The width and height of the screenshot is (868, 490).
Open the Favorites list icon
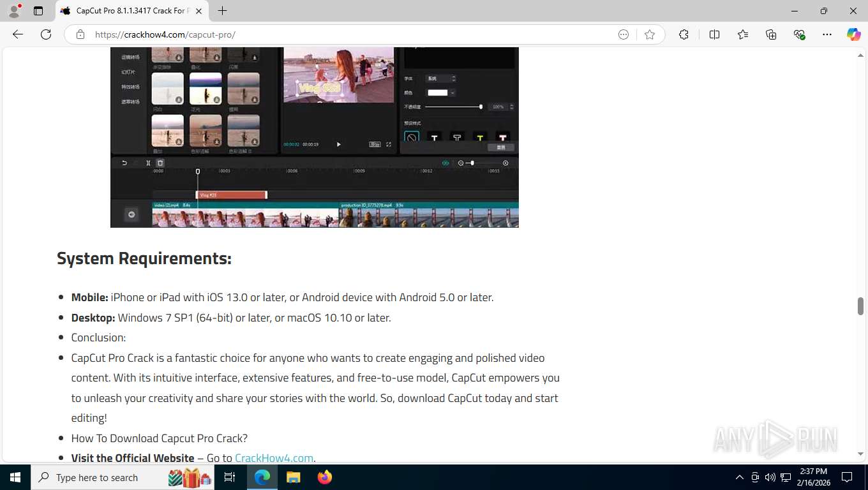743,34
